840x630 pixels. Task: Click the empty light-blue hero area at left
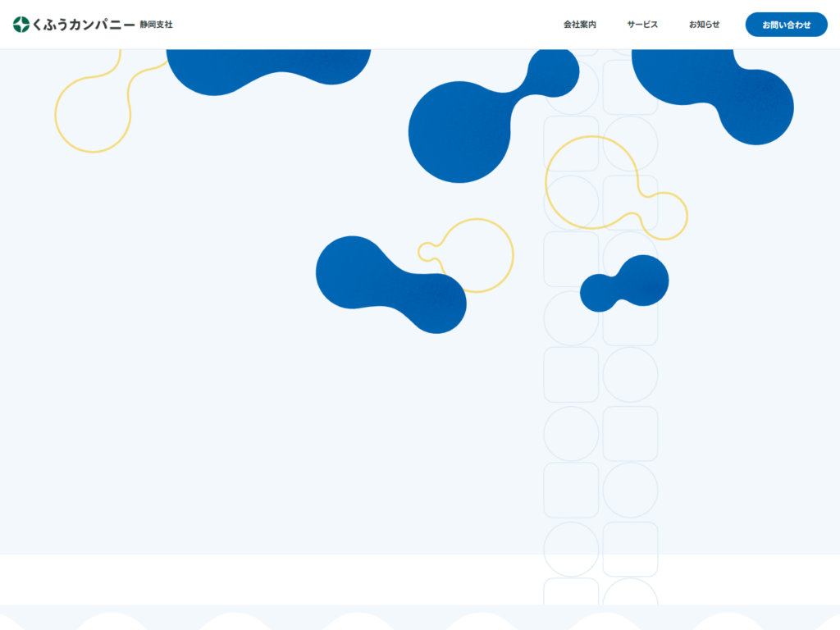pos(164,369)
